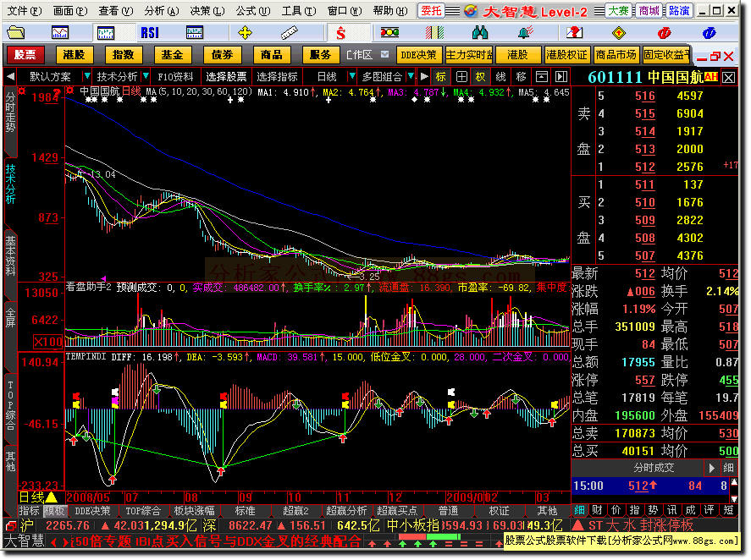Toggle the 细 detail button beside 分时成交
The height and width of the screenshot is (560, 751).
click(x=728, y=468)
